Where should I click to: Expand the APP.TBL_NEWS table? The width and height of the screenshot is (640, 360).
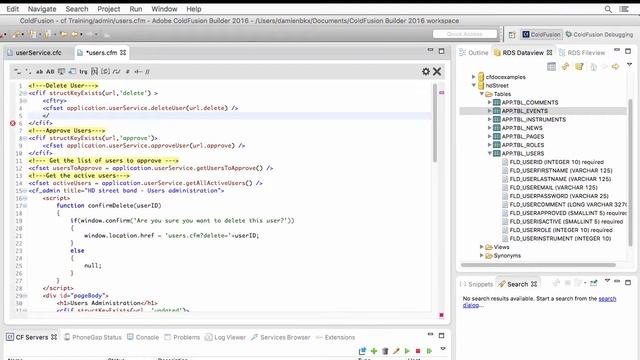point(489,128)
